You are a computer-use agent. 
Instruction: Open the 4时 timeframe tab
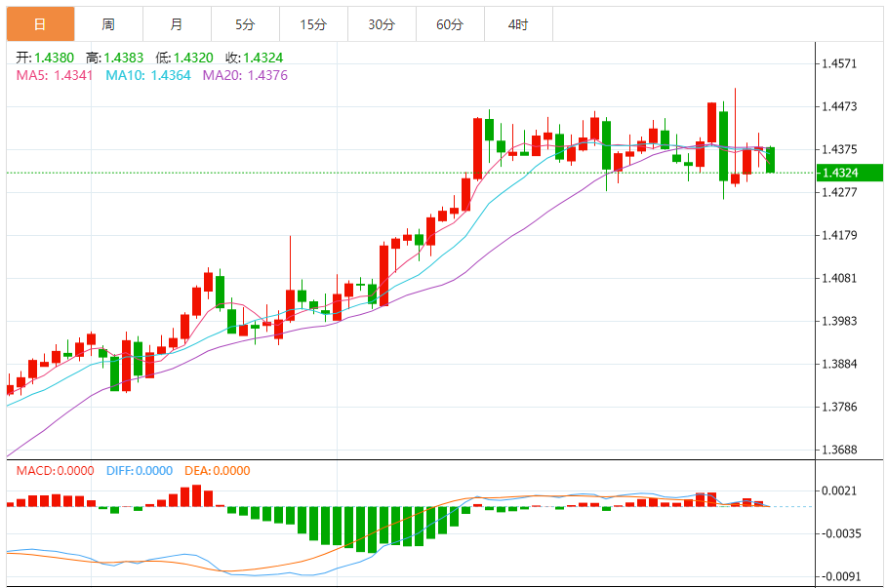(518, 24)
